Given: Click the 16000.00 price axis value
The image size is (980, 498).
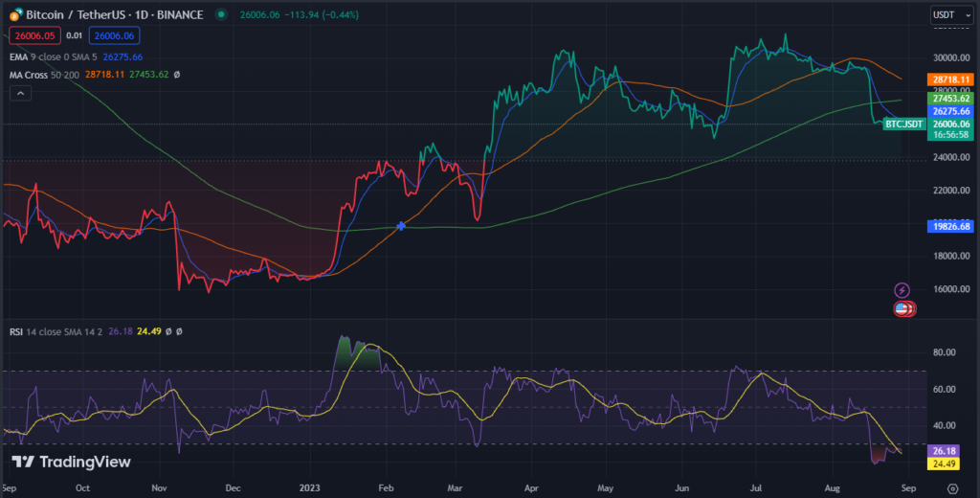Looking at the screenshot, I should coord(951,289).
